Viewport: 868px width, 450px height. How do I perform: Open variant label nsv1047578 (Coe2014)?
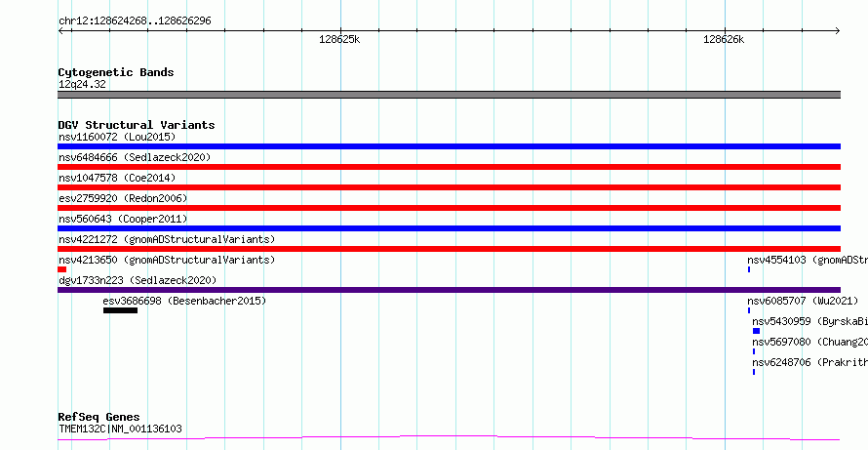pyautogui.click(x=117, y=178)
